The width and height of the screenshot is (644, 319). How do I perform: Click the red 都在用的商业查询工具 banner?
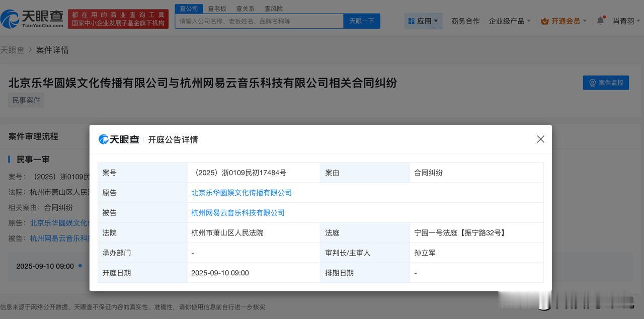(x=118, y=19)
